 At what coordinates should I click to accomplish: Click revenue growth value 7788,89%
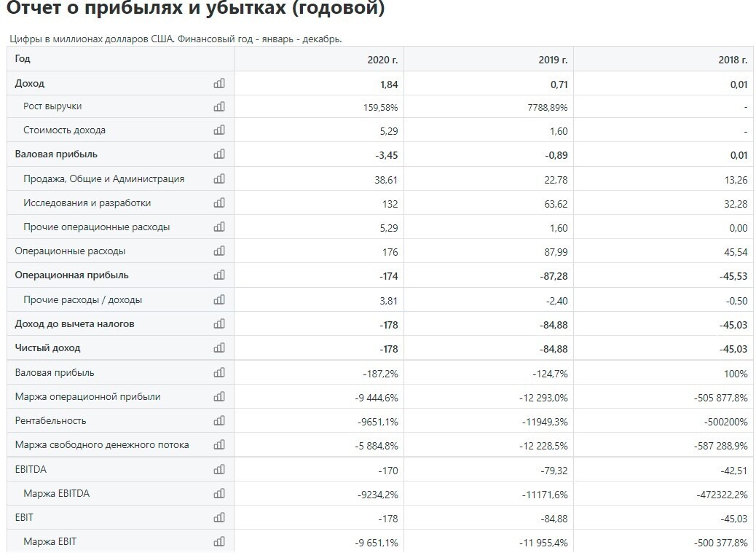pyautogui.click(x=547, y=108)
